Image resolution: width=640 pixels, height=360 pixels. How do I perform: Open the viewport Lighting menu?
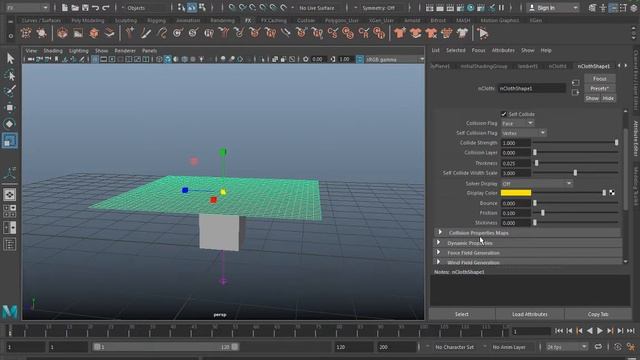click(79, 51)
